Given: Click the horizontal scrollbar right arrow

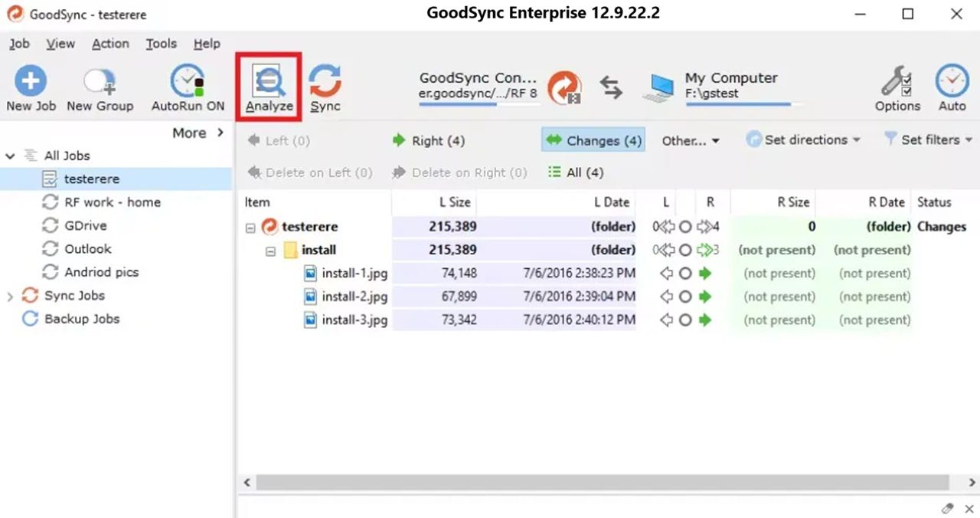Looking at the screenshot, I should coord(972,483).
